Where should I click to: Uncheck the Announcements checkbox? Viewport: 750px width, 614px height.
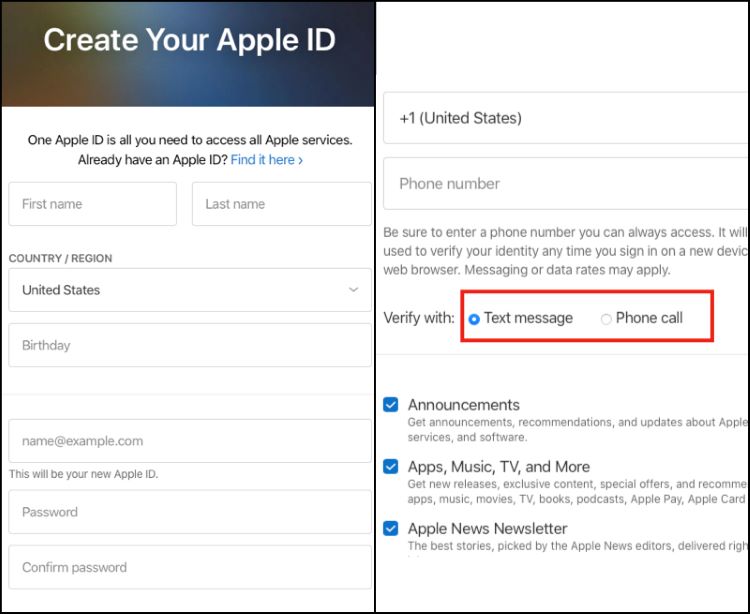(x=391, y=405)
